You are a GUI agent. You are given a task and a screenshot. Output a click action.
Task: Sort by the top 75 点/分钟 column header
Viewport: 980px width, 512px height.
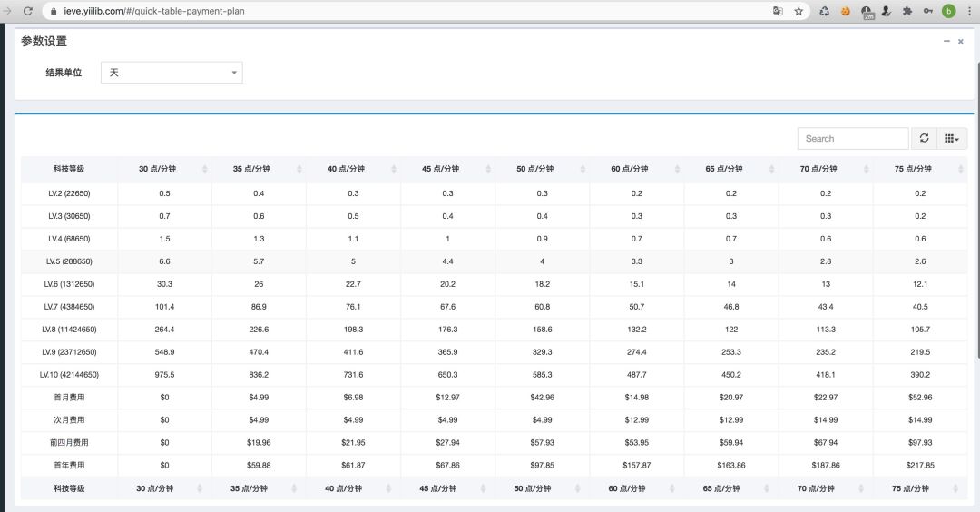tap(919, 169)
